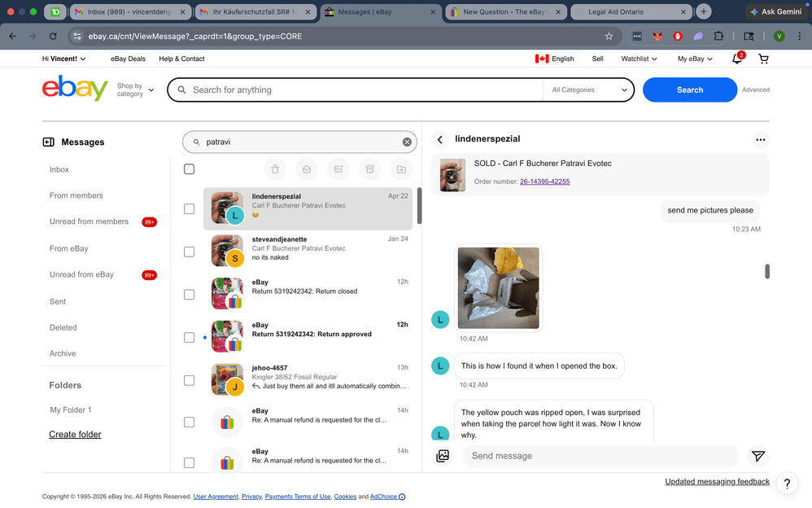812x508 pixels.
Task: Expand the My eBay dropdown
Action: click(x=695, y=59)
